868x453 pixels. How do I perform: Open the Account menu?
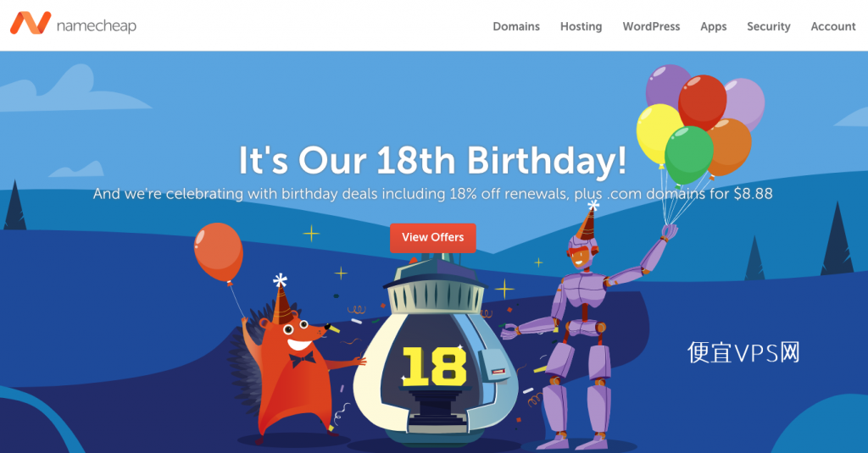(833, 26)
